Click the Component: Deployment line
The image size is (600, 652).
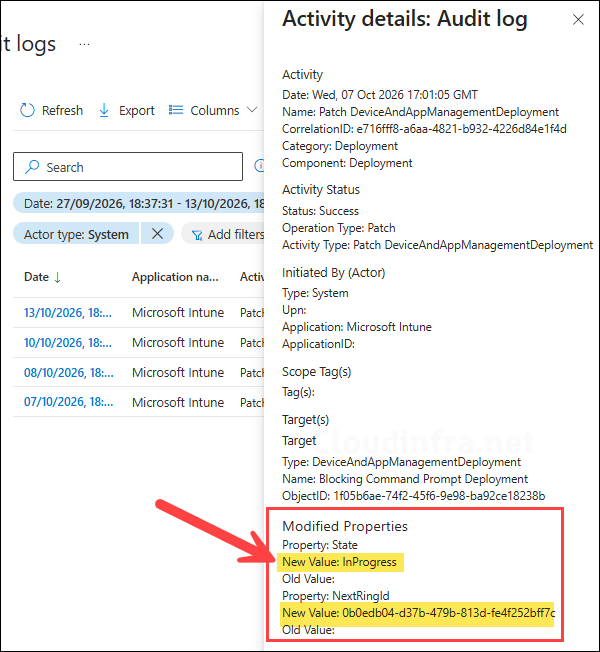pyautogui.click(x=347, y=163)
